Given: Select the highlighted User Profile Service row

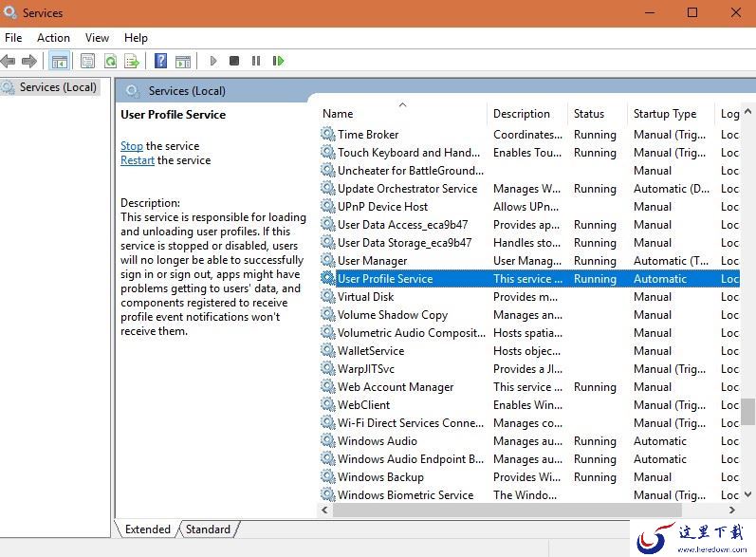Looking at the screenshot, I should point(529,279).
